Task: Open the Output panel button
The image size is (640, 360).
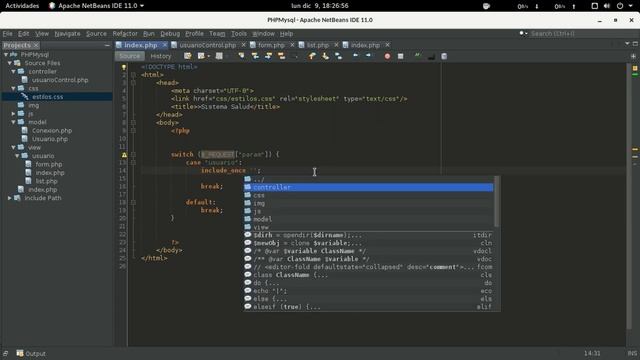Action: coord(31,353)
